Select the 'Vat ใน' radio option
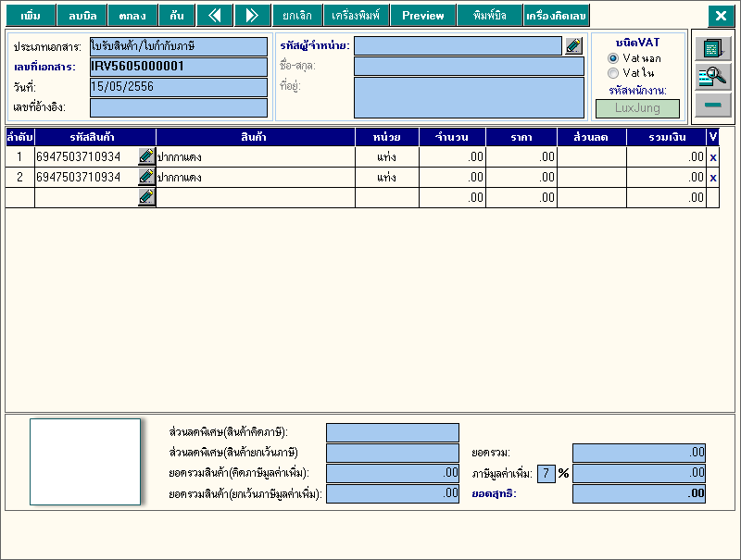This screenshot has width=741, height=560. [x=613, y=72]
